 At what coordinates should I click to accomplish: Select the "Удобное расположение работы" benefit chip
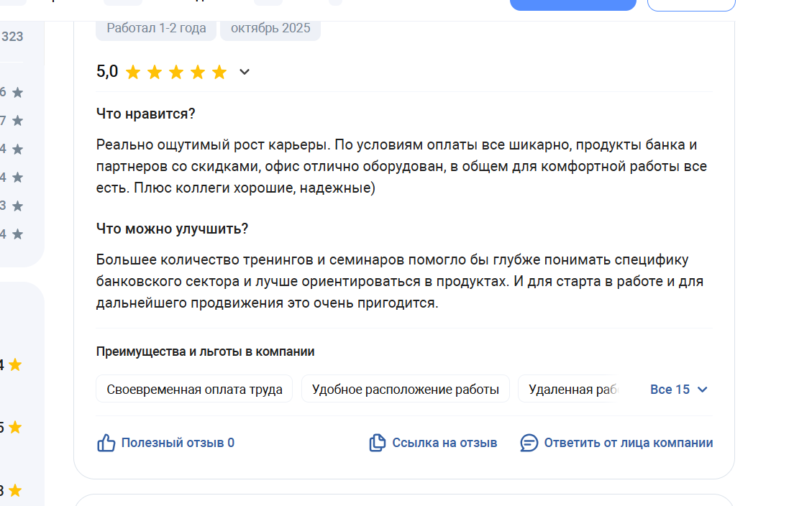[405, 390]
